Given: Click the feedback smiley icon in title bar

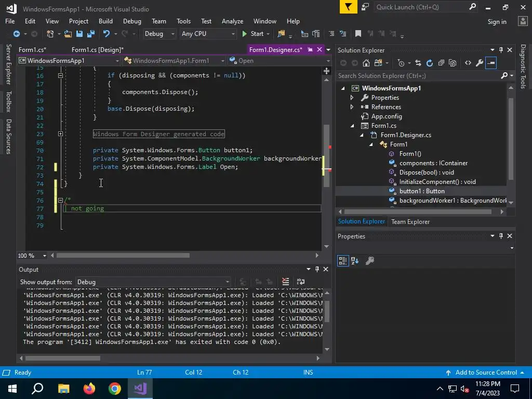Looking at the screenshot, I should click(365, 7).
